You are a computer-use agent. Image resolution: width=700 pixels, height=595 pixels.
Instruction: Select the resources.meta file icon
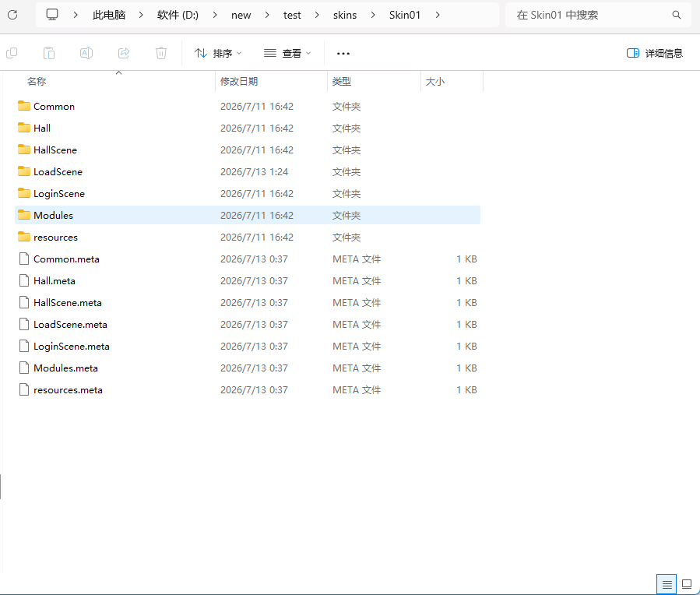click(x=24, y=390)
